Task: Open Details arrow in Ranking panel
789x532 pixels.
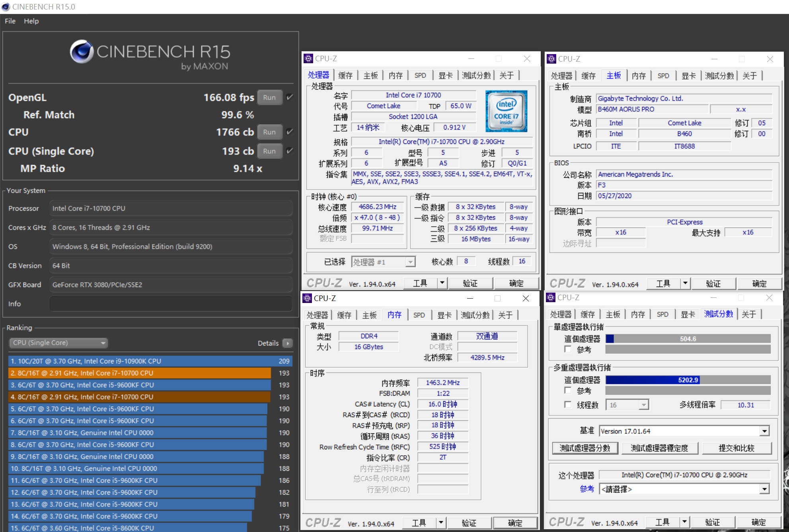Action: point(287,343)
